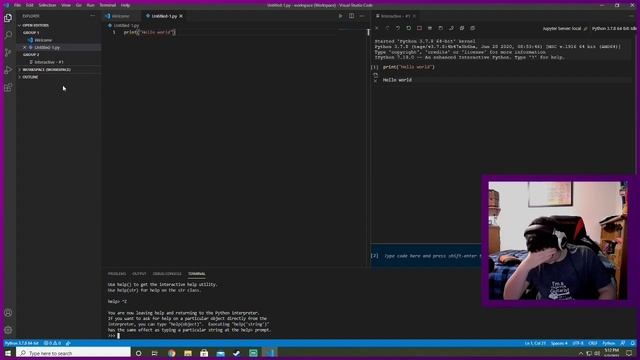Image resolution: width=640 pixels, height=360 pixels.
Task: Open the Go menu
Action: (x=78, y=5)
